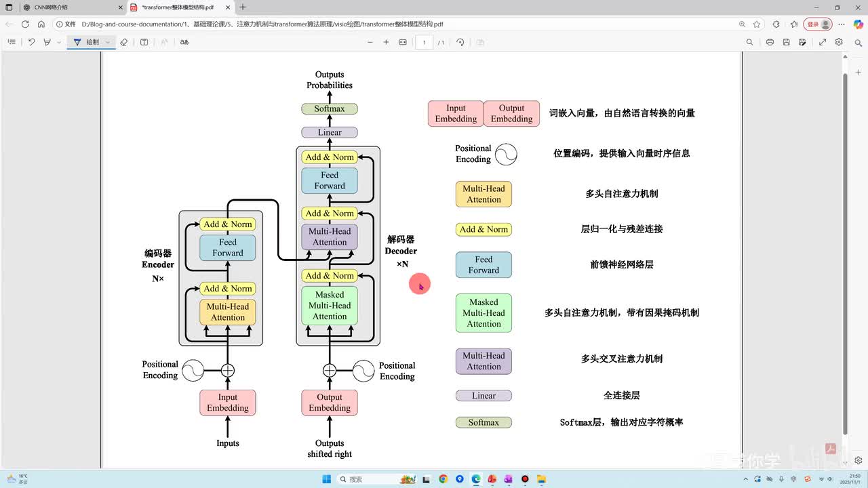Save the PDF with the floppy icon
The width and height of the screenshot is (868, 488).
(x=786, y=42)
